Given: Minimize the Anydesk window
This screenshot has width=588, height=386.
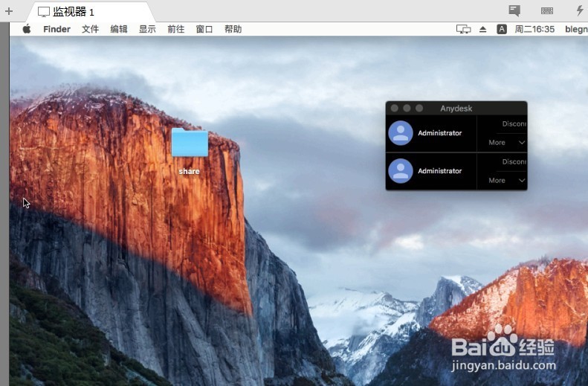Looking at the screenshot, I should [407, 109].
